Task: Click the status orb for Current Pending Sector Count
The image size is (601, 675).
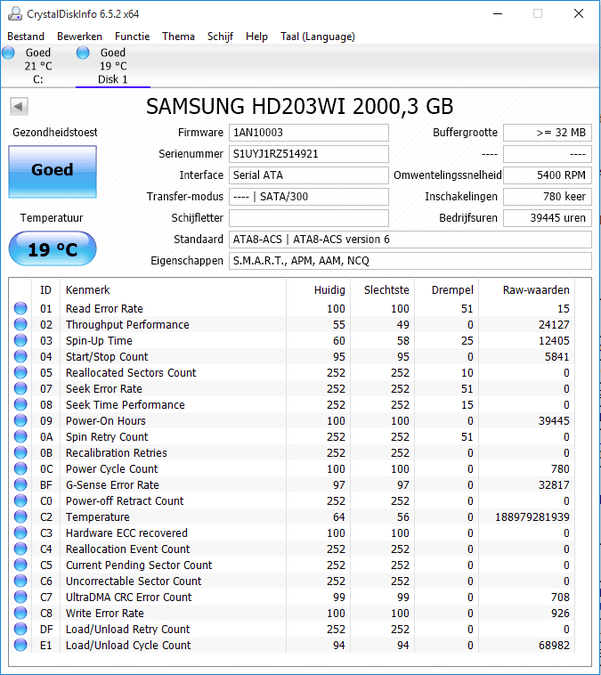Action: pyautogui.click(x=20, y=564)
